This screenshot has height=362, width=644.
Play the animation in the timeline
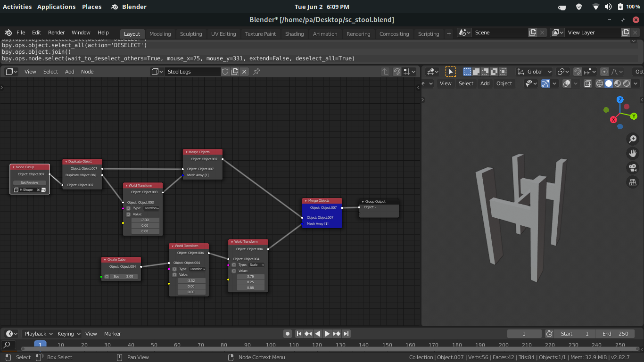click(x=327, y=333)
